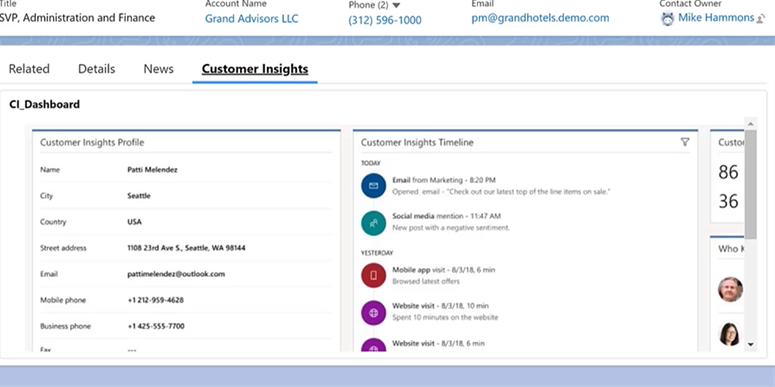Click the Website visit - 8/3/18, 6 min entry
The width and height of the screenshot is (775, 387).
tap(438, 343)
